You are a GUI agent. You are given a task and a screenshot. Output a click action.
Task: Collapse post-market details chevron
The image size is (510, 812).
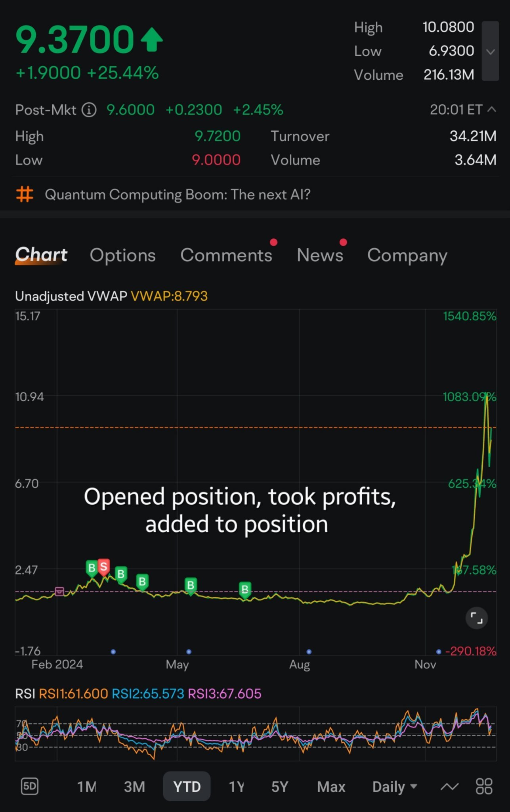click(491, 109)
